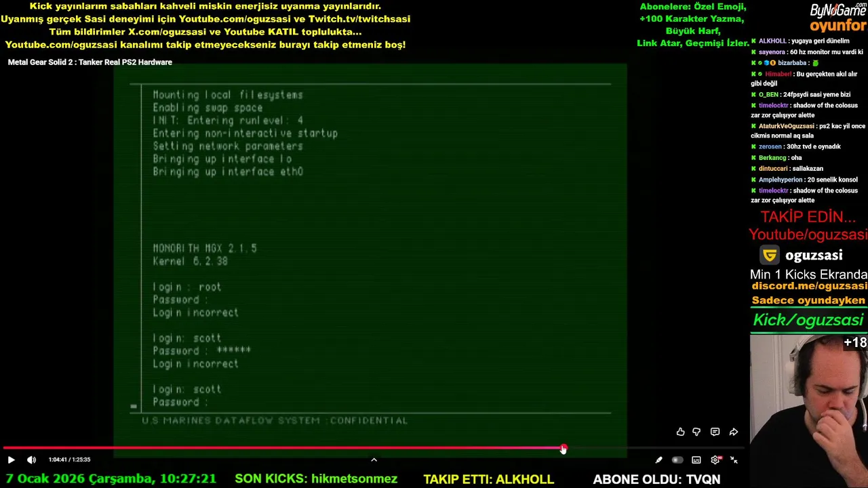The height and width of the screenshot is (488, 868).
Task: Click the 'TAKİP EDİN...' red text
Action: (x=808, y=217)
